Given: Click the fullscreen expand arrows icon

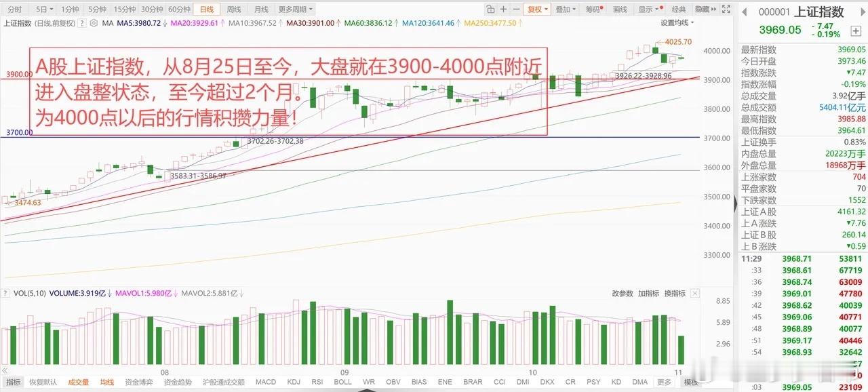Looking at the screenshot, I should click(x=727, y=8).
